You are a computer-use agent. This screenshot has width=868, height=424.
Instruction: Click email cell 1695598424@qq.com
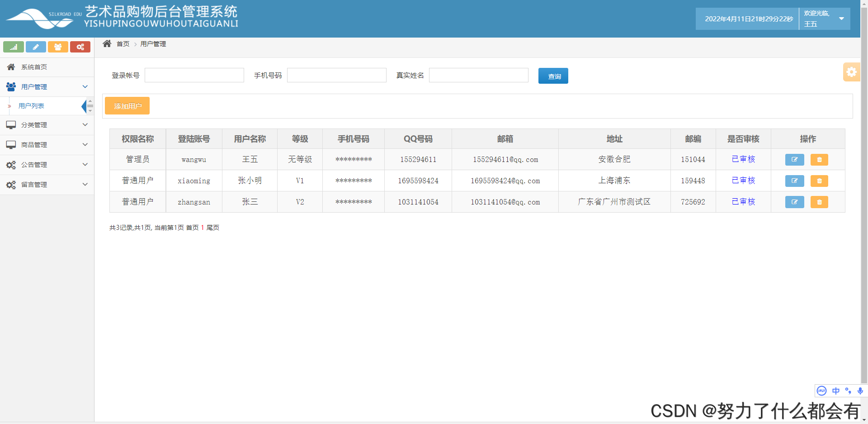point(505,181)
